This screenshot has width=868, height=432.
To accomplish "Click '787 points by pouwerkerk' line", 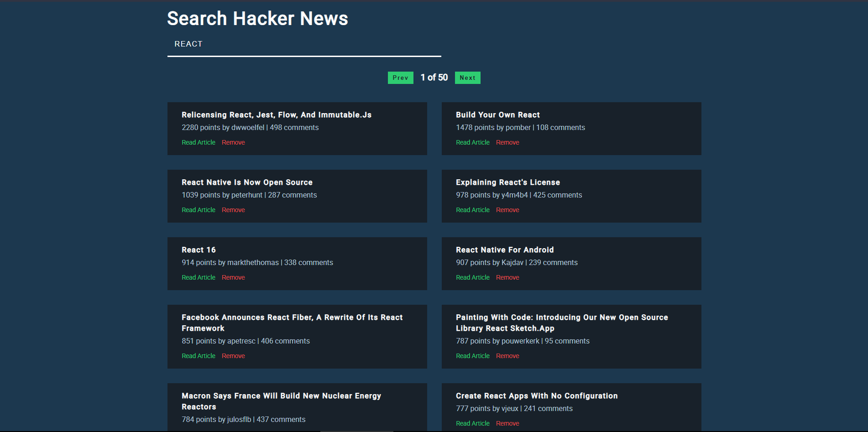I will point(523,341).
